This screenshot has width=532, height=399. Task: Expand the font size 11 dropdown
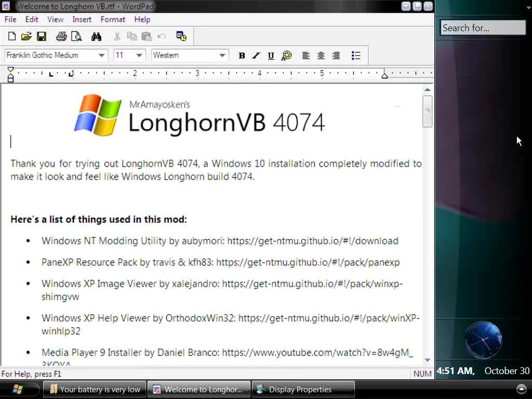pos(139,55)
